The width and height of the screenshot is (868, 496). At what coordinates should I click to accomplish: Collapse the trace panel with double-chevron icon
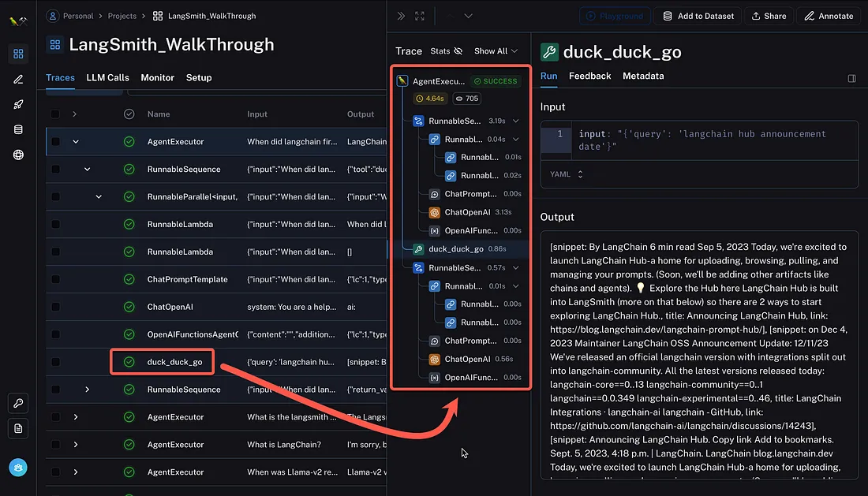tap(401, 16)
